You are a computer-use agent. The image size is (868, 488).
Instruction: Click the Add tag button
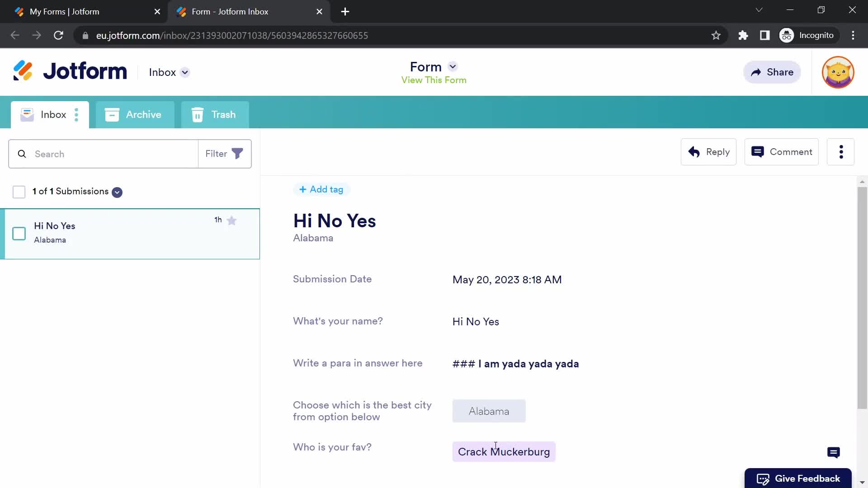click(321, 189)
